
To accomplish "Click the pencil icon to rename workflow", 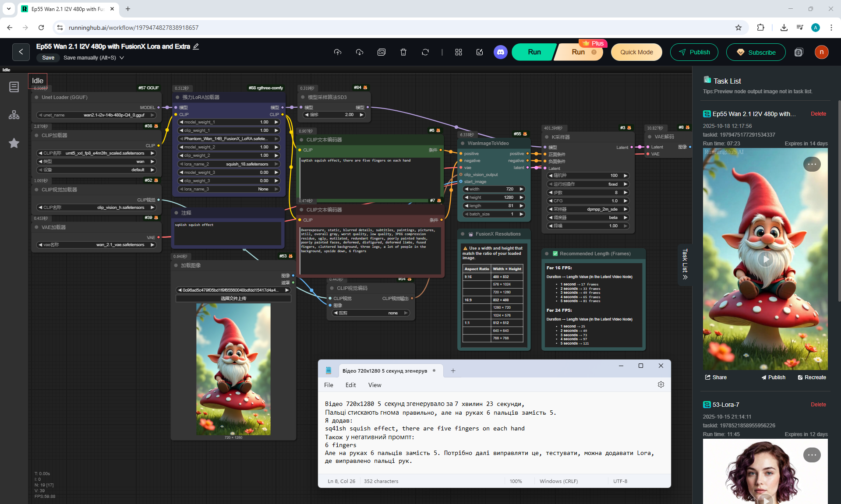I will coord(196,46).
